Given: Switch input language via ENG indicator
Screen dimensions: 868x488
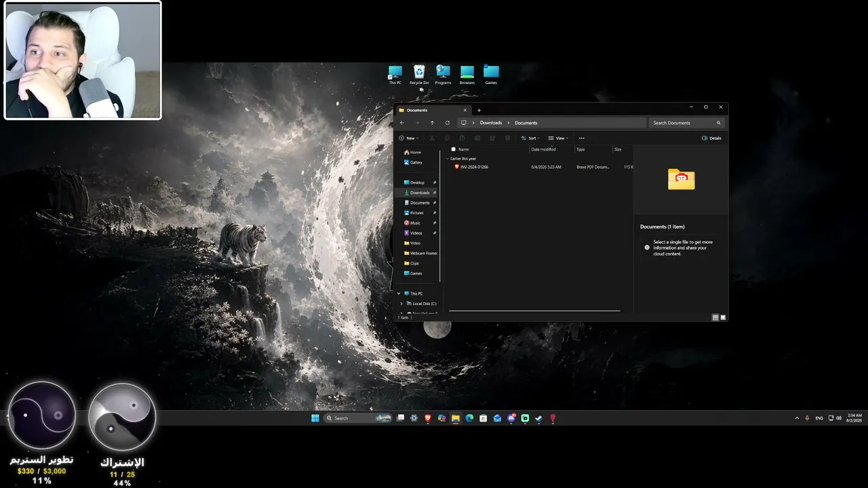Looking at the screenshot, I should coord(819,418).
